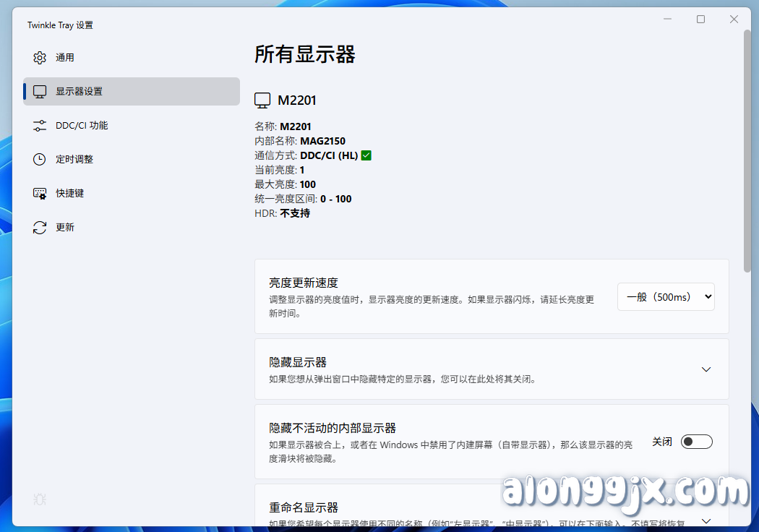
Task: Minimize the Twinkle Tray settings window
Action: coord(667,20)
